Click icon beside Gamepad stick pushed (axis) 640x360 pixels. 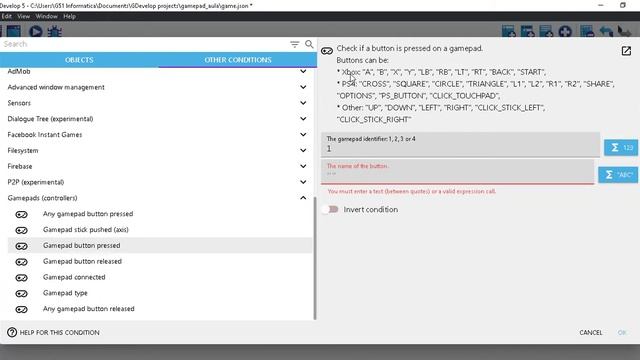(21, 230)
